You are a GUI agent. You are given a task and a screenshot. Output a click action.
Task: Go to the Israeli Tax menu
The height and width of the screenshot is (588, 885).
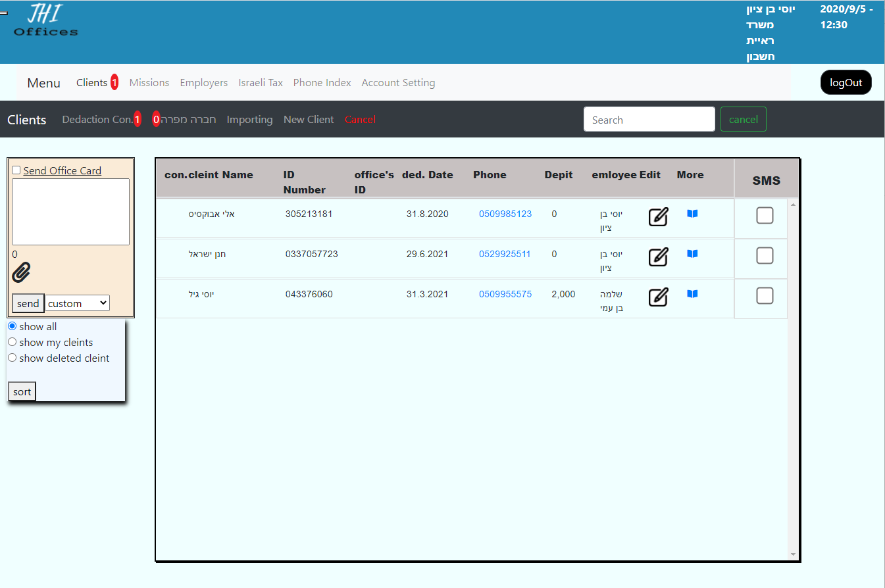[x=261, y=83]
